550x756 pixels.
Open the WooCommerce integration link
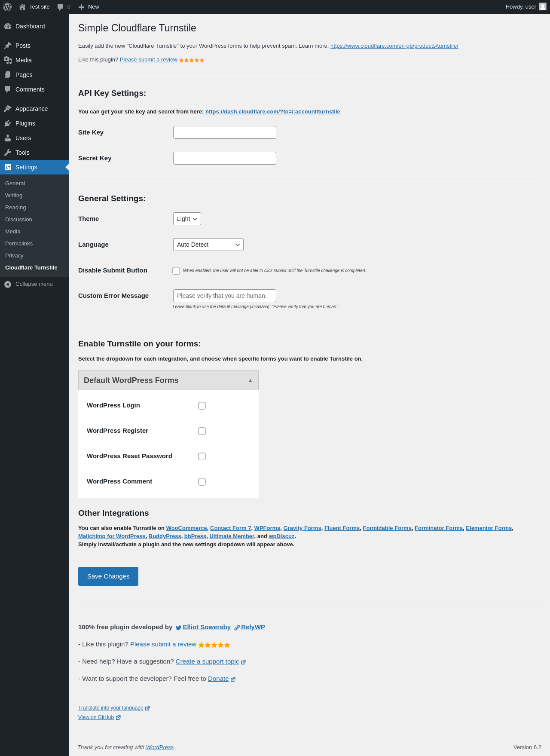[x=186, y=528]
